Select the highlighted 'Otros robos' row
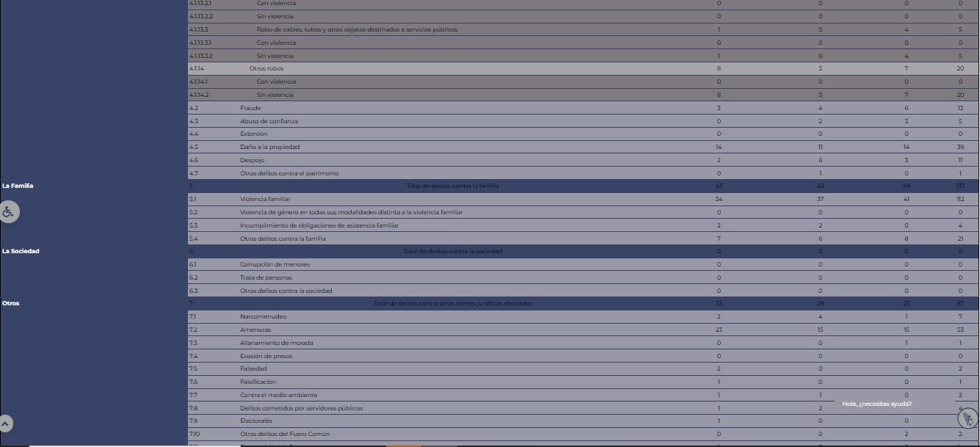This screenshot has height=447, width=980. click(x=266, y=68)
